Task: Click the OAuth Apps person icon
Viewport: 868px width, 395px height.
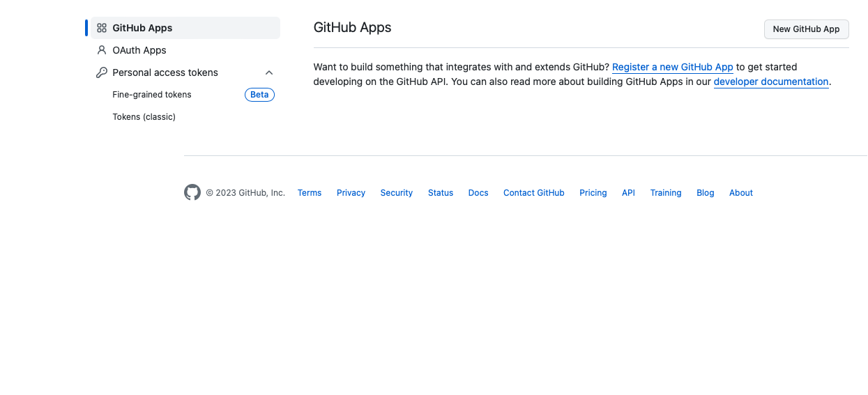Action: [x=102, y=50]
